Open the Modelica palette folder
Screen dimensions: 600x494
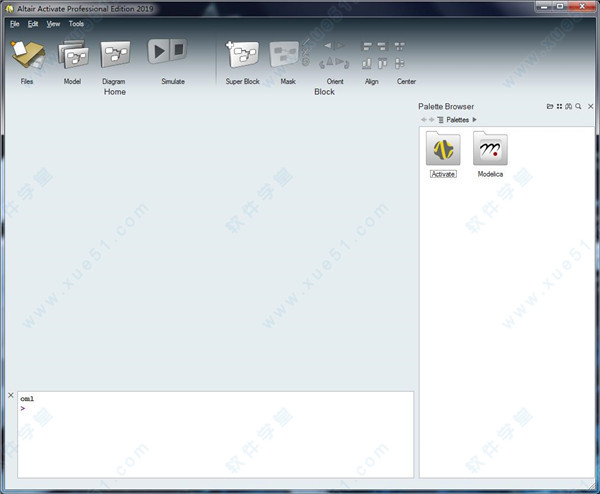coord(490,151)
